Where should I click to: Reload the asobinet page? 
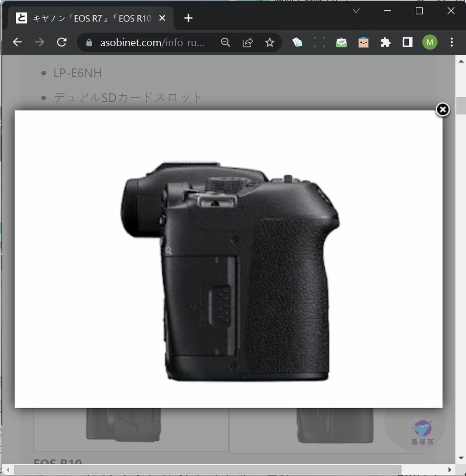(x=62, y=42)
